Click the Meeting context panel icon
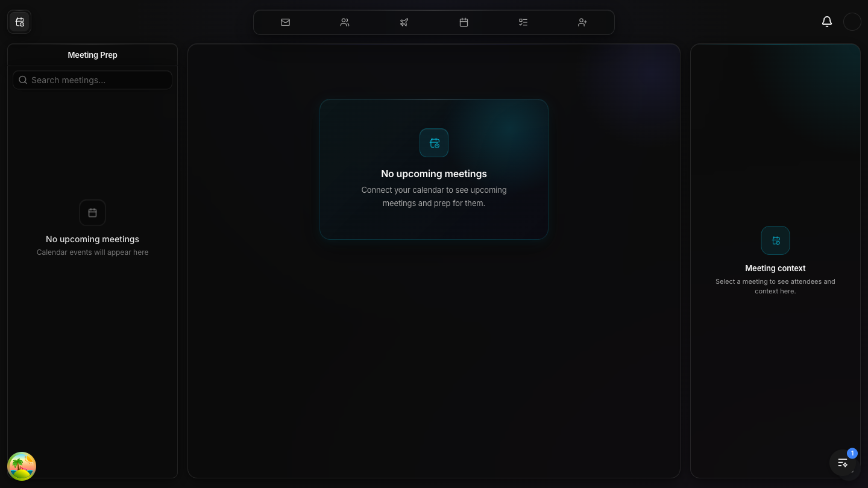Viewport: 868px width, 488px height. coord(775,240)
